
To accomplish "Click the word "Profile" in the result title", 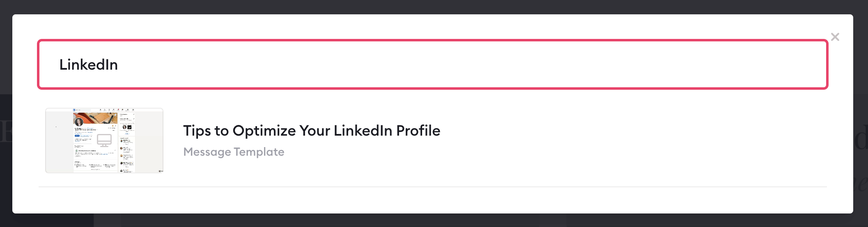I will [x=418, y=131].
